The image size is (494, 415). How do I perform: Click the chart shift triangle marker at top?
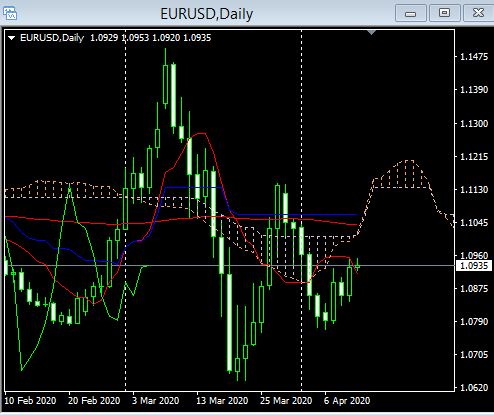coord(371,33)
